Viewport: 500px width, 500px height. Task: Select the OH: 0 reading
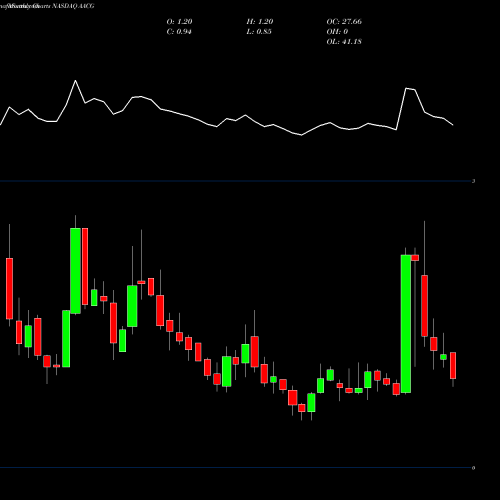pos(337,32)
